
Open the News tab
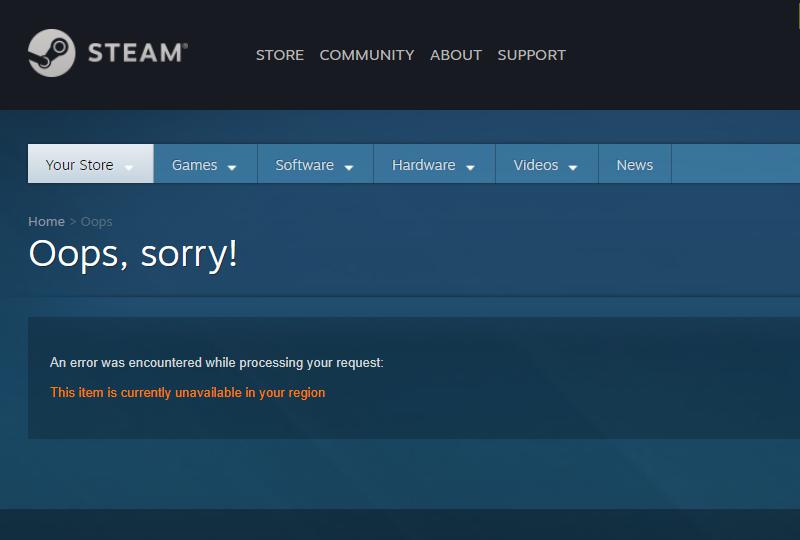pos(635,164)
